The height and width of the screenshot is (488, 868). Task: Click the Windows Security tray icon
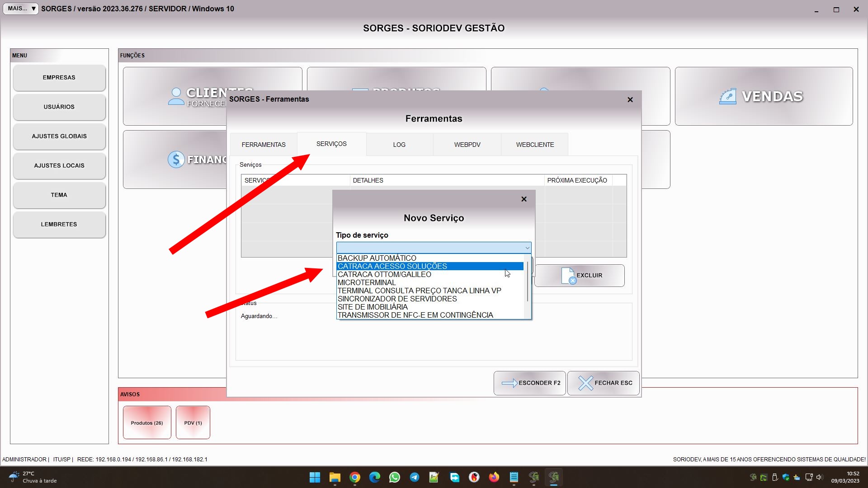(786, 477)
